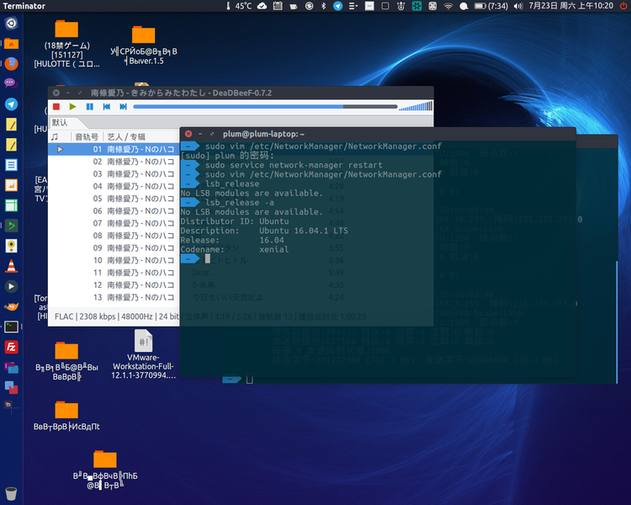Click the stop button in DeaDBeeF
The height and width of the screenshot is (505, 631).
pyautogui.click(x=57, y=106)
